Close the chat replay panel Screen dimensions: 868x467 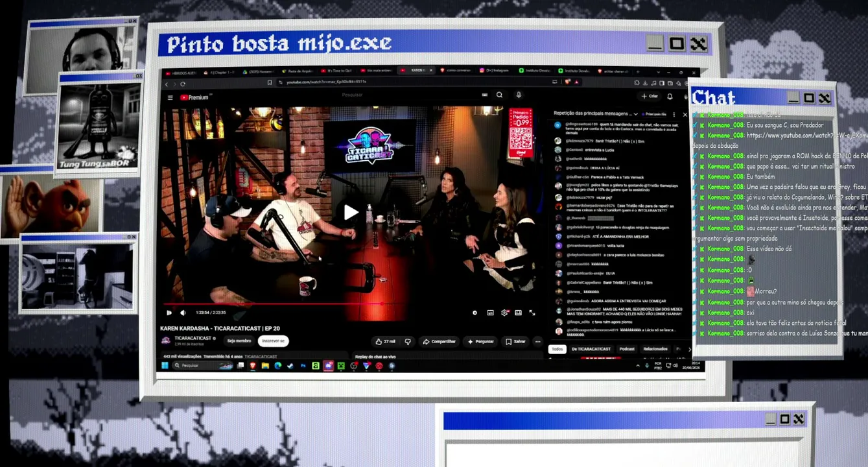coord(685,114)
